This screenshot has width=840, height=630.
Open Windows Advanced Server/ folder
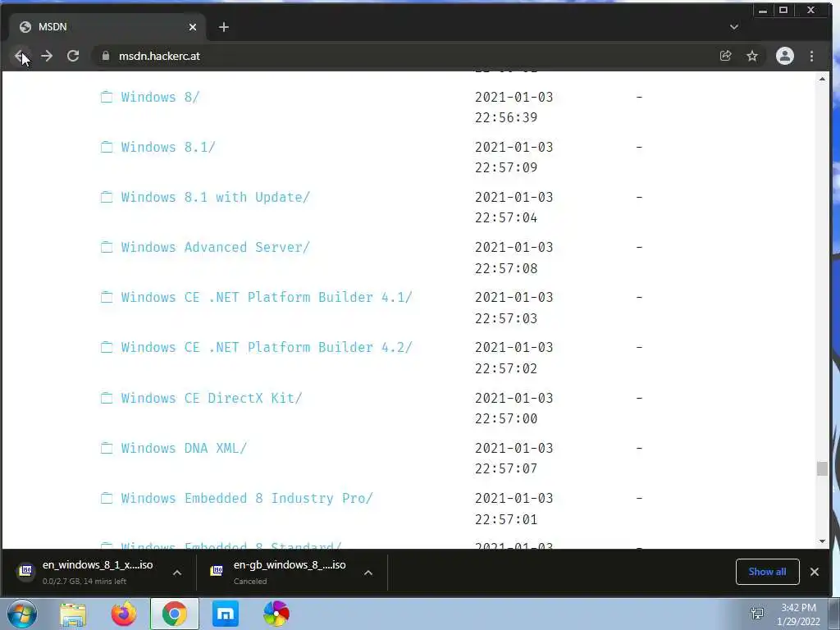click(x=216, y=247)
